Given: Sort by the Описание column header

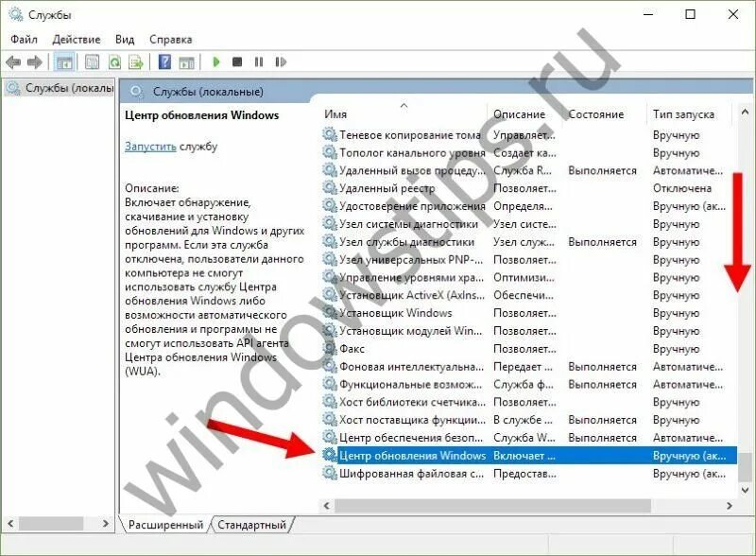Looking at the screenshot, I should click(x=519, y=114).
